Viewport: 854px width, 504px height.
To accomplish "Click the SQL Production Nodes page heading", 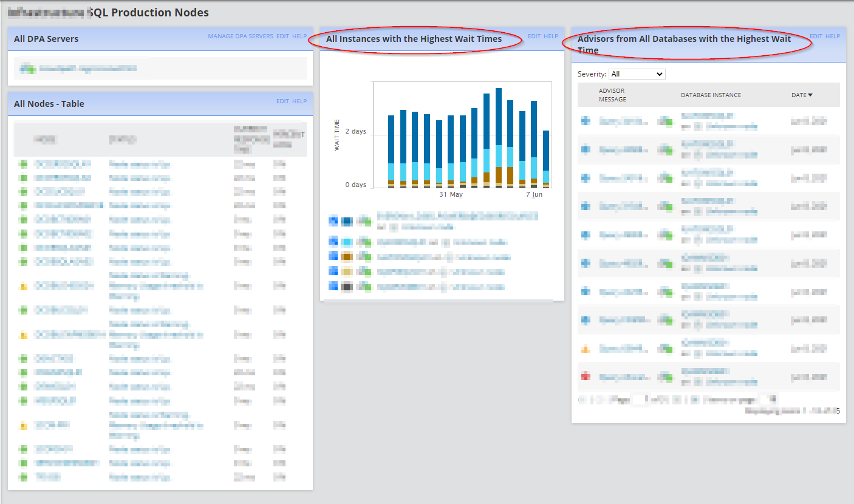I will click(149, 12).
